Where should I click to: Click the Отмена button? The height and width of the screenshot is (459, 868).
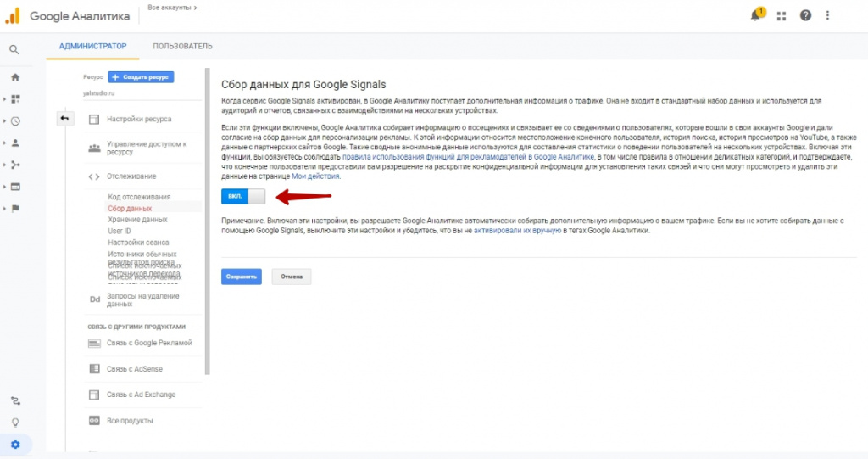(x=292, y=277)
